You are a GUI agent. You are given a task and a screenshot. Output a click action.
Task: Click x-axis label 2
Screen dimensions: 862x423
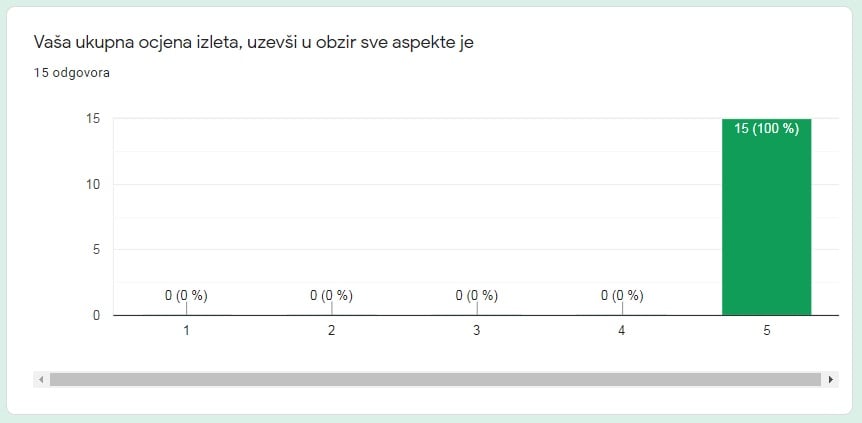[x=331, y=331]
